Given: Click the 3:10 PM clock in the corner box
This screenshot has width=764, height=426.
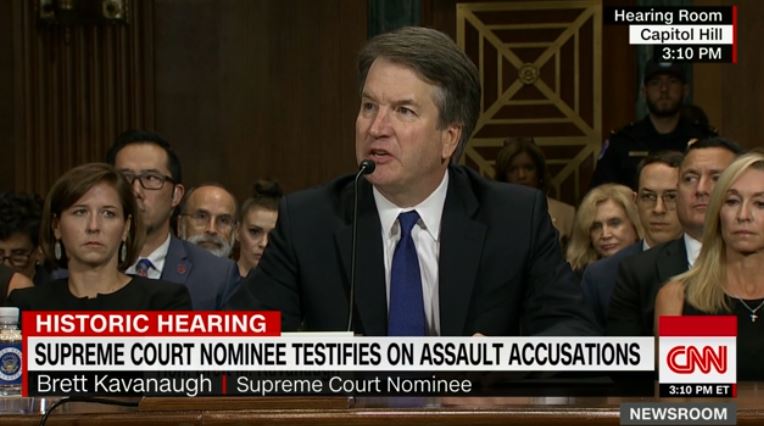Looking at the screenshot, I should [692, 53].
